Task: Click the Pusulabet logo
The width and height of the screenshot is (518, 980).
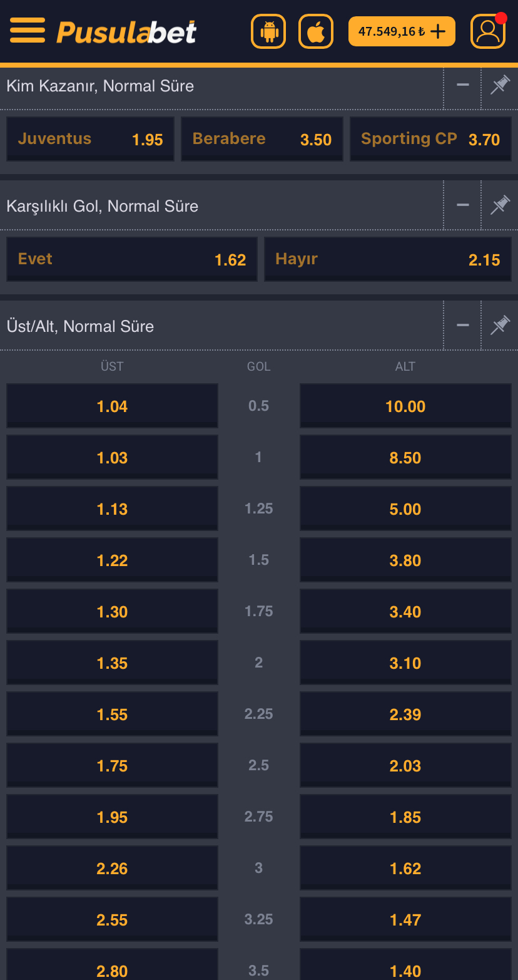Action: tap(126, 32)
